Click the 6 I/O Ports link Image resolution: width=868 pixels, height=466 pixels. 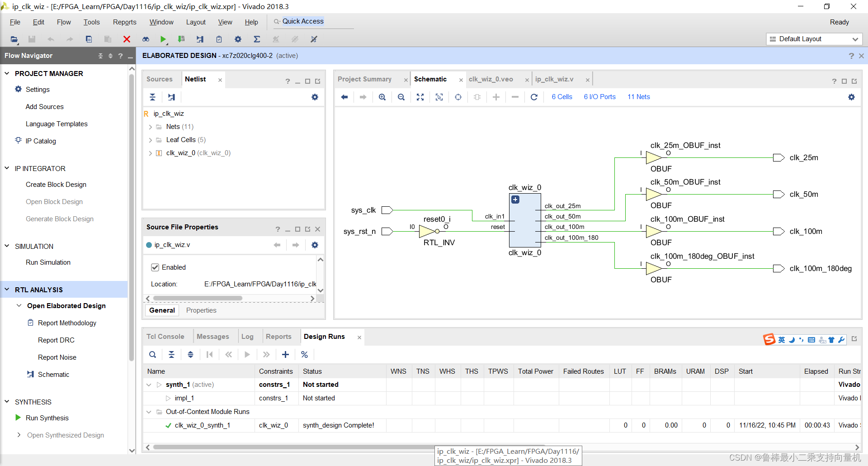pyautogui.click(x=600, y=97)
